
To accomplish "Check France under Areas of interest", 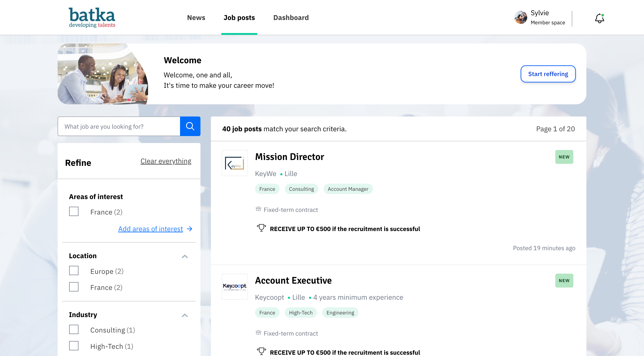I will 74,212.
